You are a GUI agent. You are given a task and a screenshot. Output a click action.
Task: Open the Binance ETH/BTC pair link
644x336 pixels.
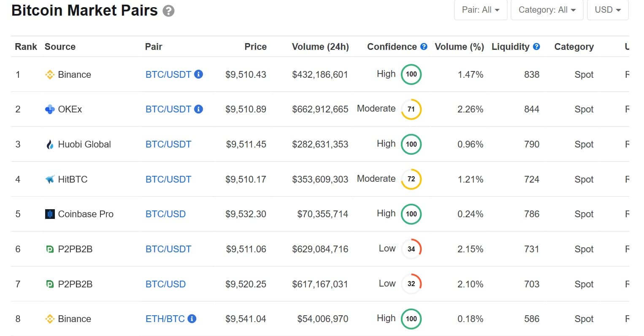(165, 319)
